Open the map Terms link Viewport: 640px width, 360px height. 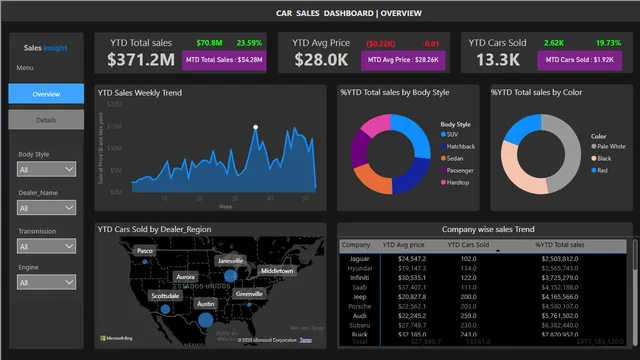pos(305,340)
